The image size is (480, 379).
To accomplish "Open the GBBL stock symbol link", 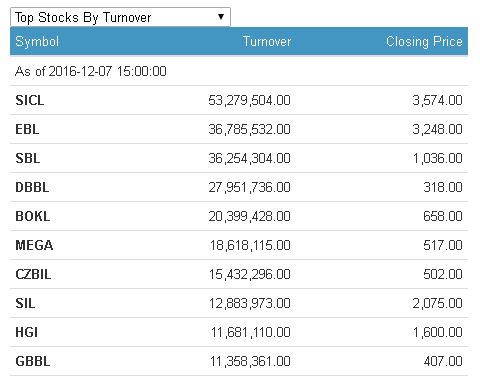I will [x=33, y=361].
